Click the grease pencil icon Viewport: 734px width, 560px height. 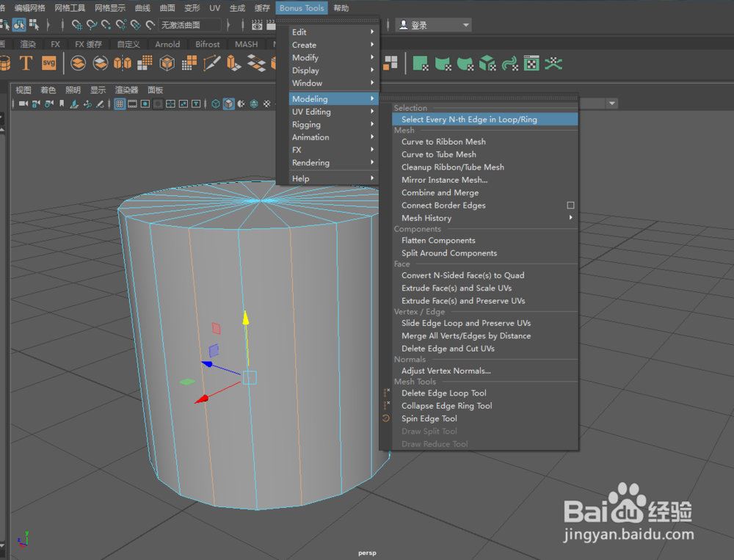(100, 103)
